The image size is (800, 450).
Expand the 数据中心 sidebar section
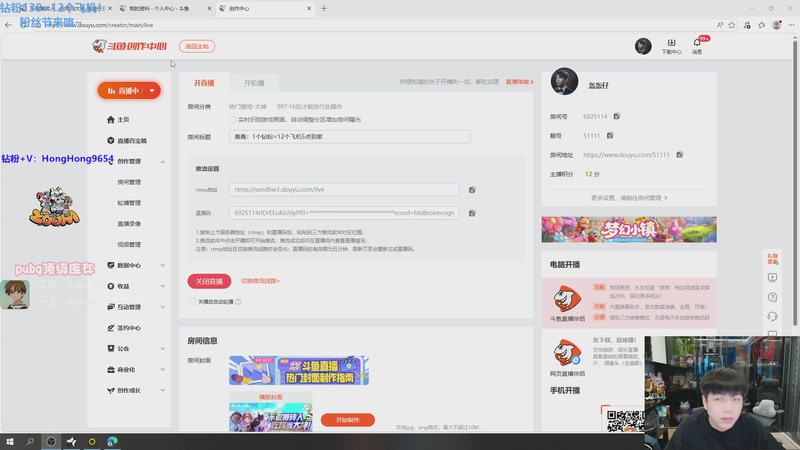coord(163,265)
